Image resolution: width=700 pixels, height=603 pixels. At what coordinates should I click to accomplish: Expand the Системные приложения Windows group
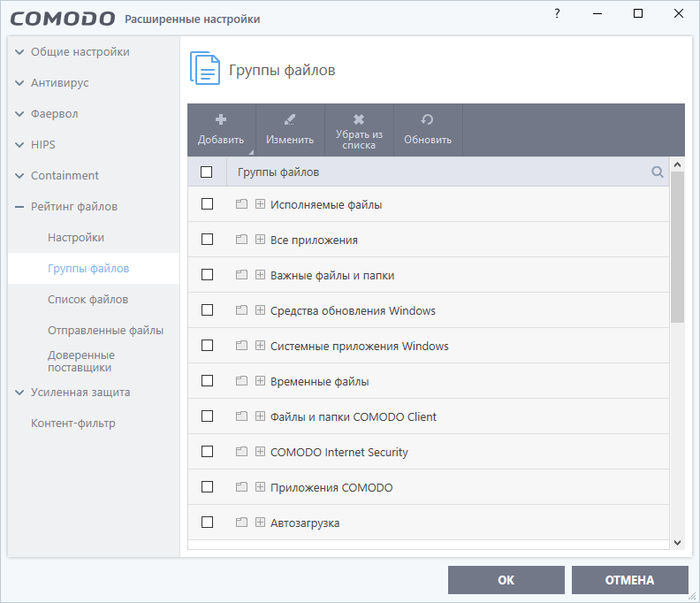tap(260, 346)
